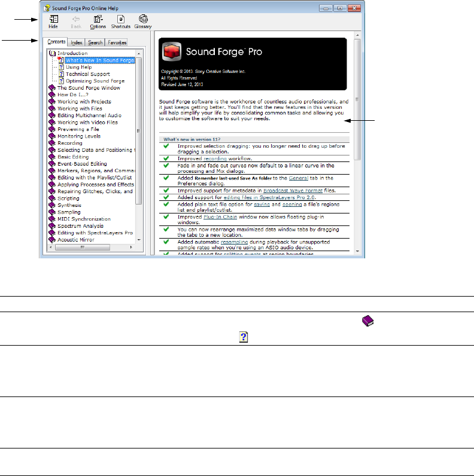Image resolution: width=474 pixels, height=476 pixels.
Task: Click the open book icon beside Introduction
Action: pyautogui.click(x=52, y=53)
